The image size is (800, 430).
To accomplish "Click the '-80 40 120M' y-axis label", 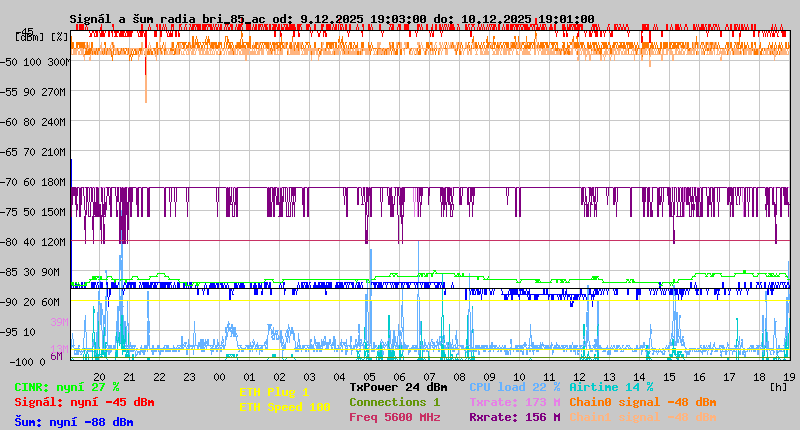I will (x=33, y=242).
